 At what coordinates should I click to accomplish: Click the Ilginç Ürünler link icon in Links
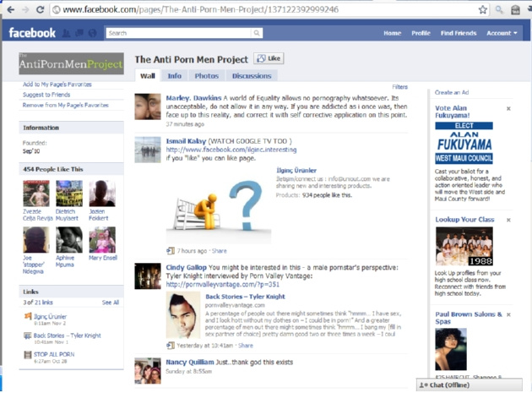pyautogui.click(x=28, y=317)
